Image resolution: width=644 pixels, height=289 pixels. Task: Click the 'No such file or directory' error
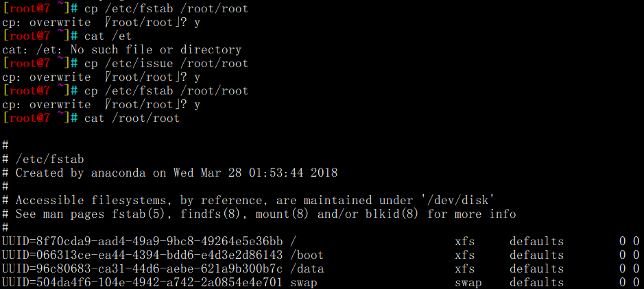tap(156, 49)
